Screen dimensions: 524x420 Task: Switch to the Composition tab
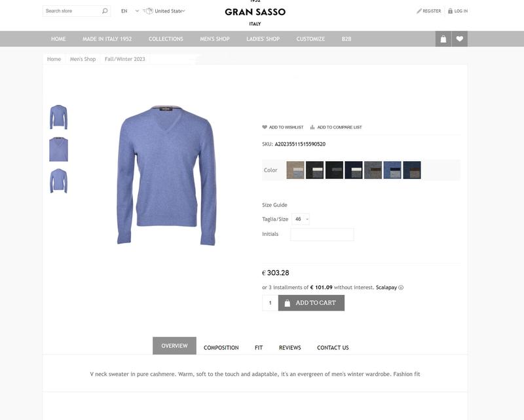[x=221, y=347]
